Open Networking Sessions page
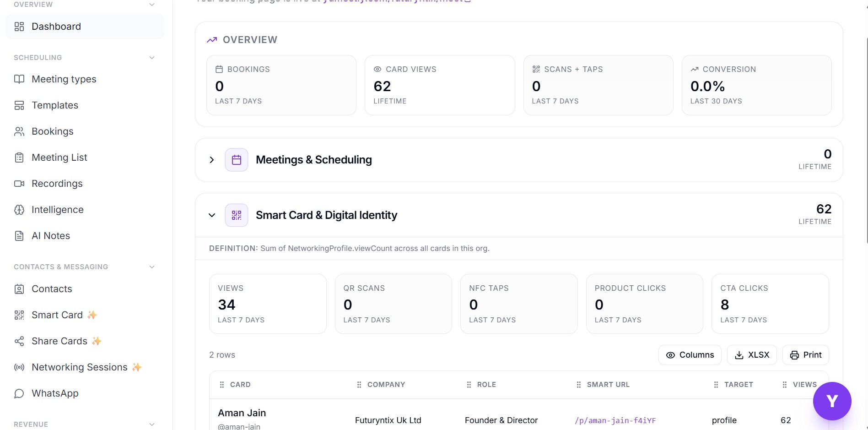The image size is (868, 430). coord(85,367)
